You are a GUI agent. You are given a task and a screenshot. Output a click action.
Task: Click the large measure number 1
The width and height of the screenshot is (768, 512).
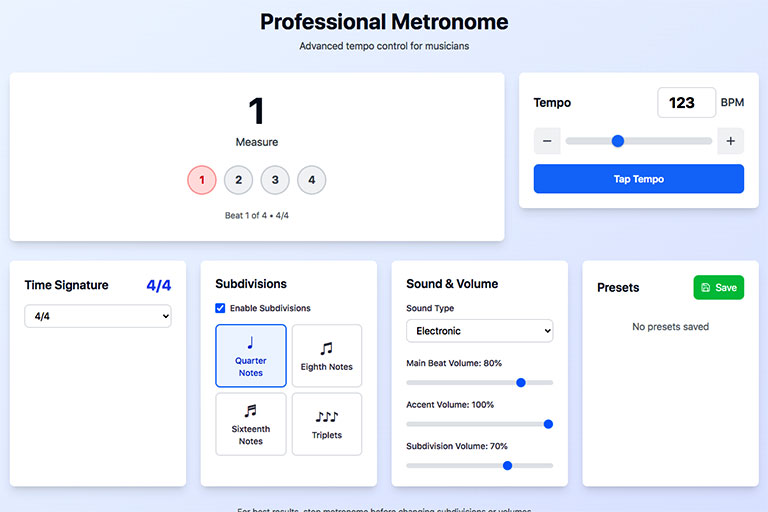257,111
